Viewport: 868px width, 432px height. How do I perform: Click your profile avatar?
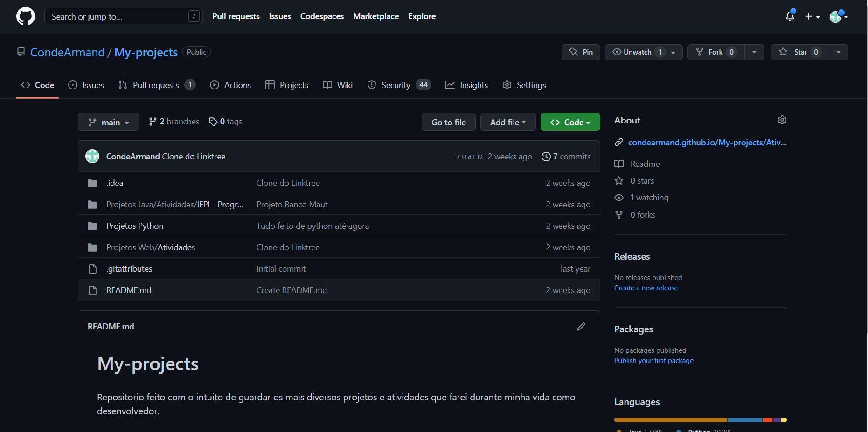point(836,16)
